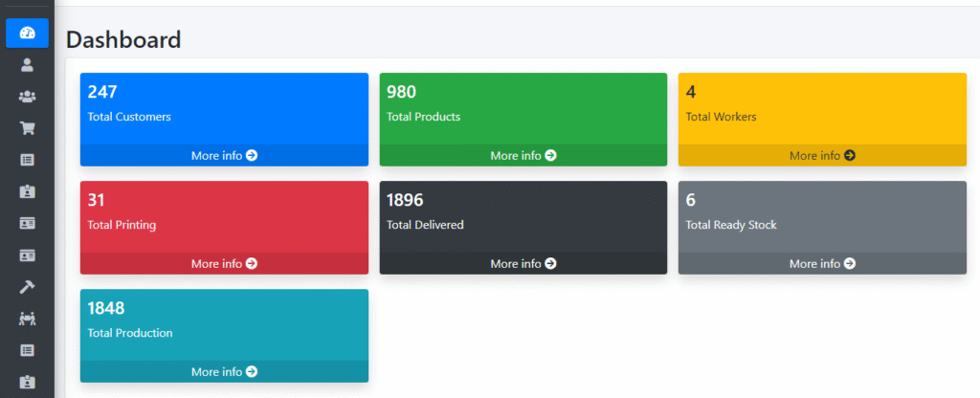Open More info for Total Printing

[x=224, y=264]
